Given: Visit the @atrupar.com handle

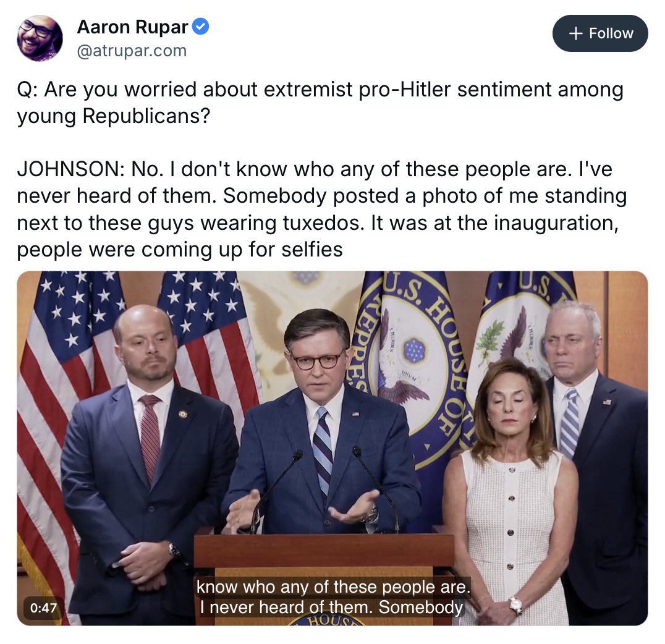Looking at the screenshot, I should pos(132,51).
